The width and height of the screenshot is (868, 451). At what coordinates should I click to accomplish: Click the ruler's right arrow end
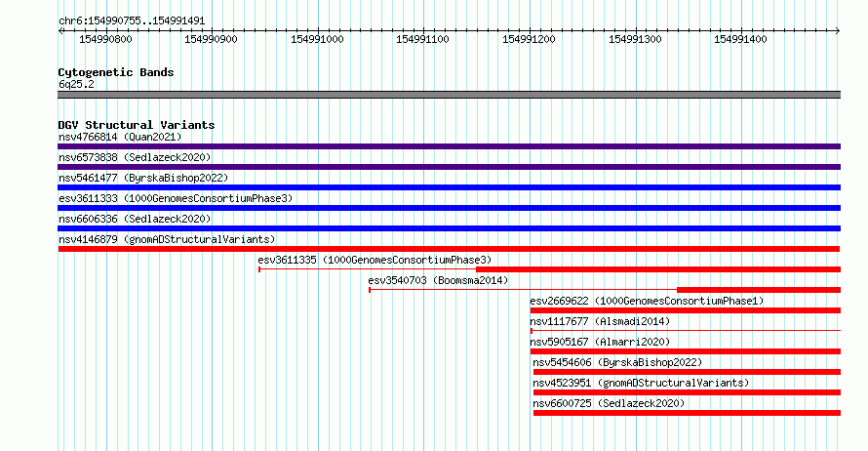(838, 31)
